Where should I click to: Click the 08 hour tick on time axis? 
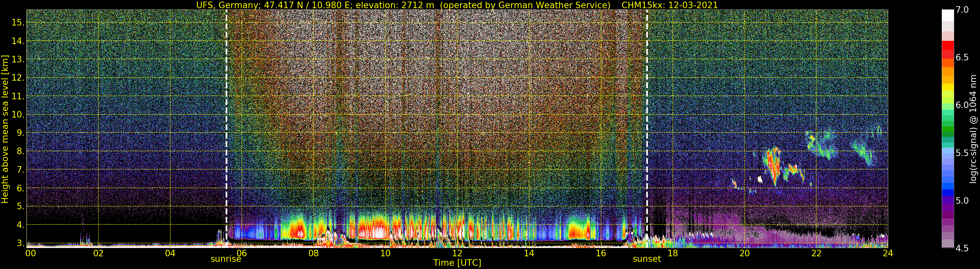313,253
